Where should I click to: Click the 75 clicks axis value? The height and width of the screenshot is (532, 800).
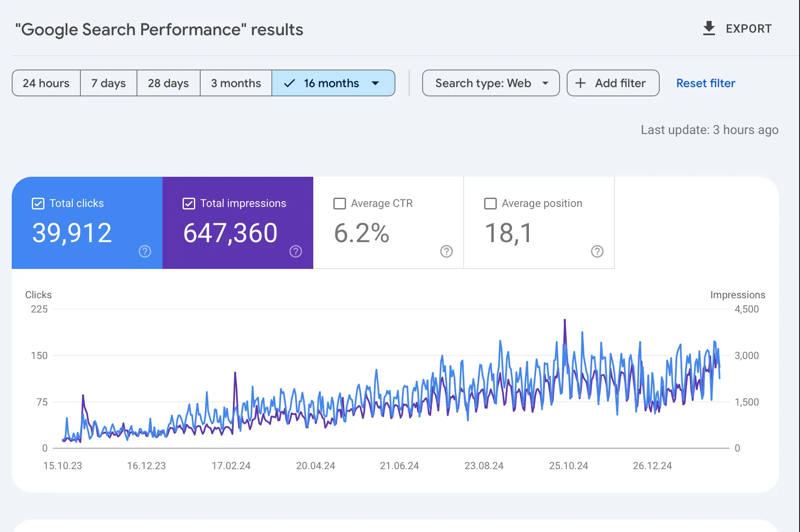(42, 402)
